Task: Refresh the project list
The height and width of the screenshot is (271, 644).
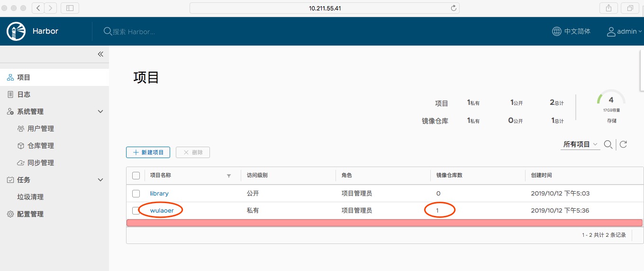Action: 624,144
